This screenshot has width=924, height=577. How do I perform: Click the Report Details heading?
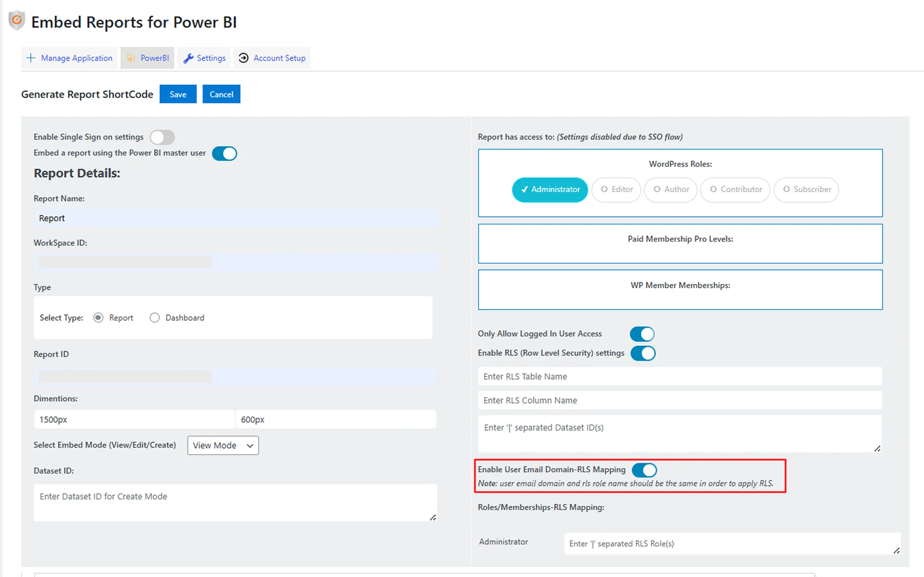[x=77, y=173]
